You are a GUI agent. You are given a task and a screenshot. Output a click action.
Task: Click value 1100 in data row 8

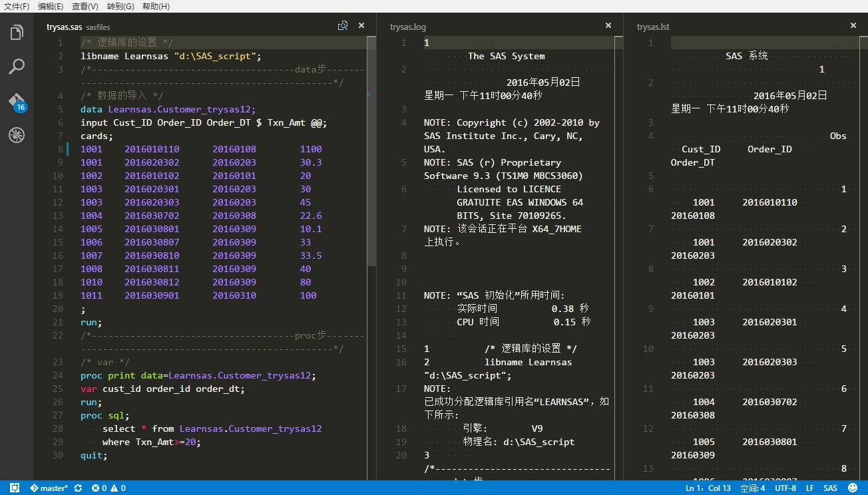311,149
